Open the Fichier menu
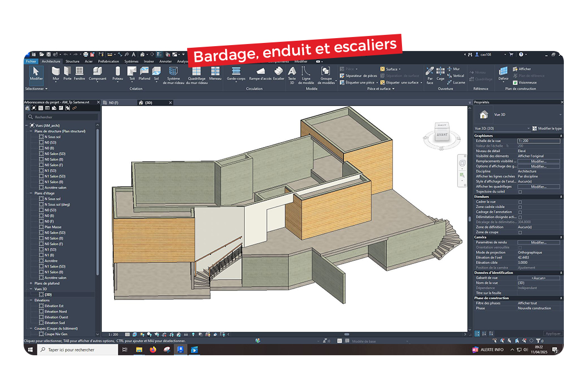The height and width of the screenshot is (388, 588). click(x=31, y=62)
